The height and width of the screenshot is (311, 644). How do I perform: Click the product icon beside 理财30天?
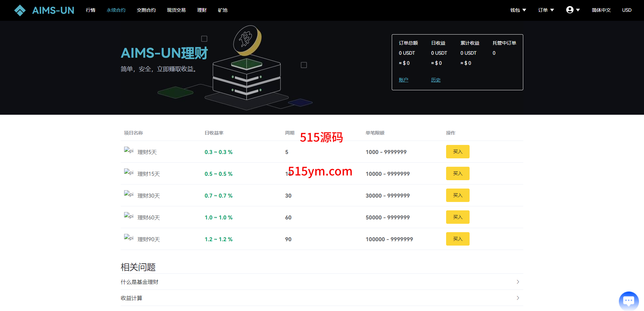128,195
